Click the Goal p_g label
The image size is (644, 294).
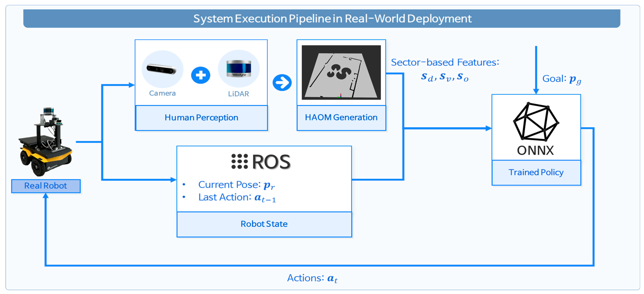pyautogui.click(x=561, y=79)
